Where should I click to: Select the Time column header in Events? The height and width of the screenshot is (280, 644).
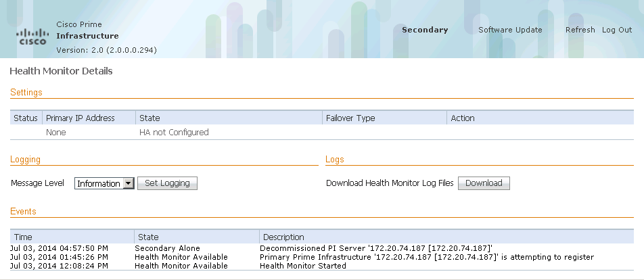(24, 237)
